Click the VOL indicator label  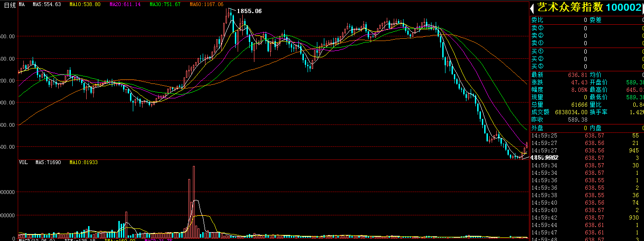click(x=23, y=162)
